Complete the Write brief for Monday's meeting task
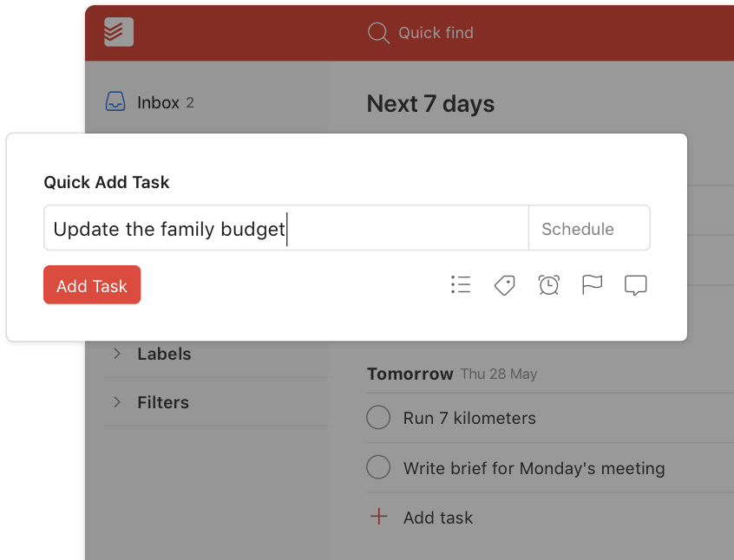The height and width of the screenshot is (560, 734). [378, 467]
